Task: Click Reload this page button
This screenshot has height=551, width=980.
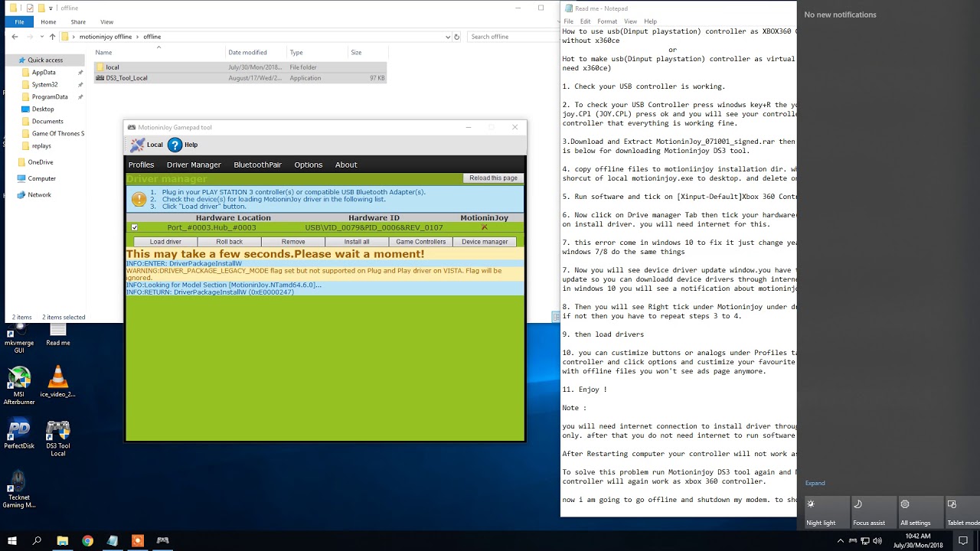Action: click(x=493, y=178)
